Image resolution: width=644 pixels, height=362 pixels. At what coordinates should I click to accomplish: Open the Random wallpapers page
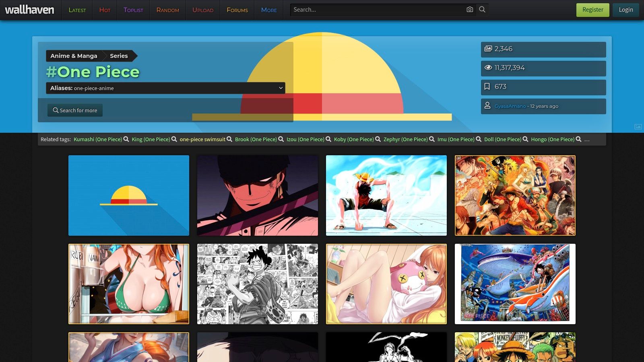tap(168, 10)
